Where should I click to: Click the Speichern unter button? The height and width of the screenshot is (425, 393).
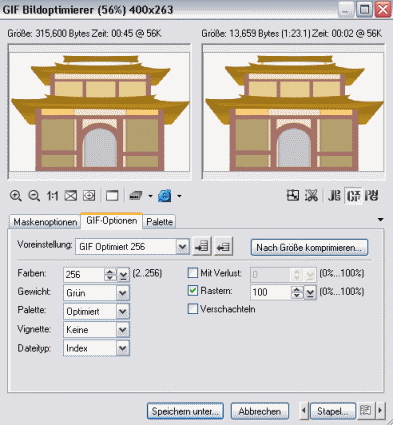(185, 411)
